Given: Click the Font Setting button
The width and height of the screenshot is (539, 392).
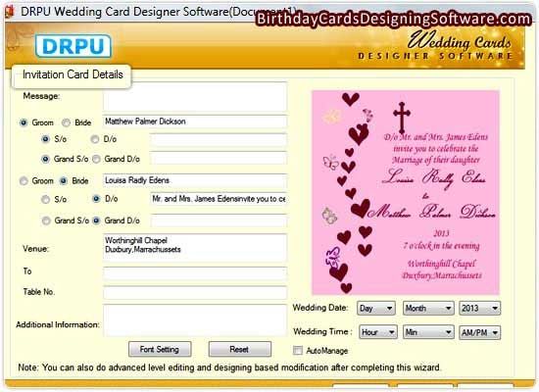Looking at the screenshot, I should (x=160, y=349).
